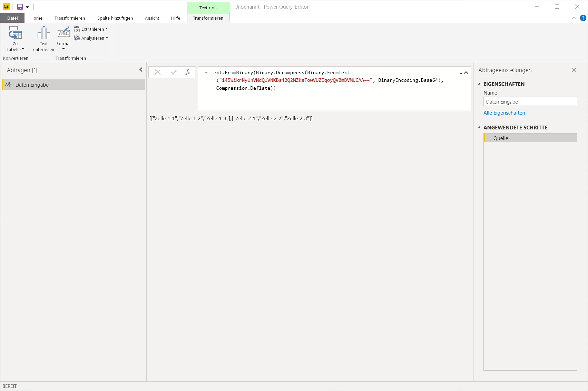Collapse the Abfragen pane arrow
This screenshot has width=588, height=391.
tap(141, 70)
